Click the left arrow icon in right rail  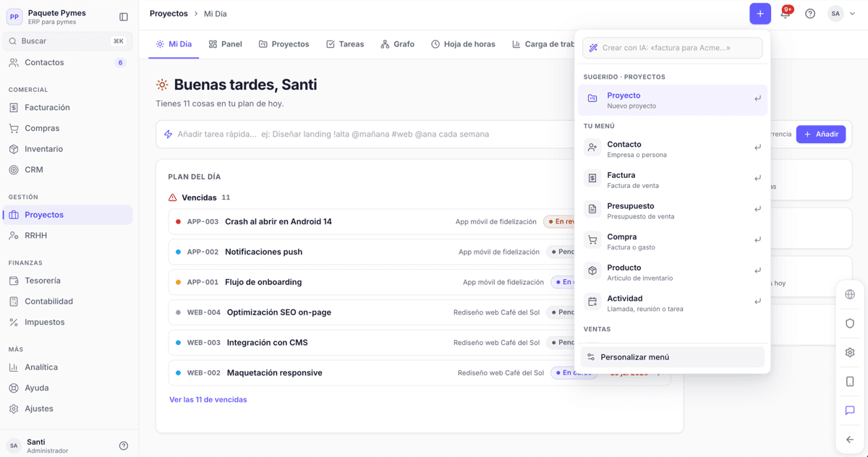(x=850, y=439)
